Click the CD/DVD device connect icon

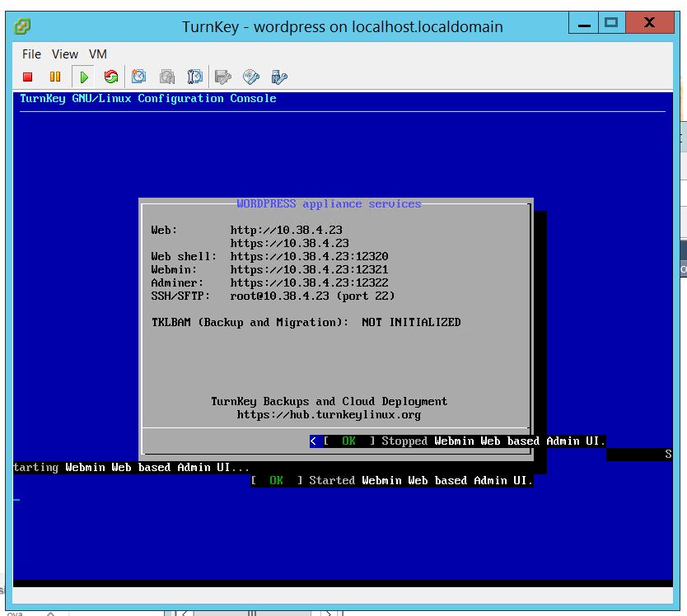[250, 77]
